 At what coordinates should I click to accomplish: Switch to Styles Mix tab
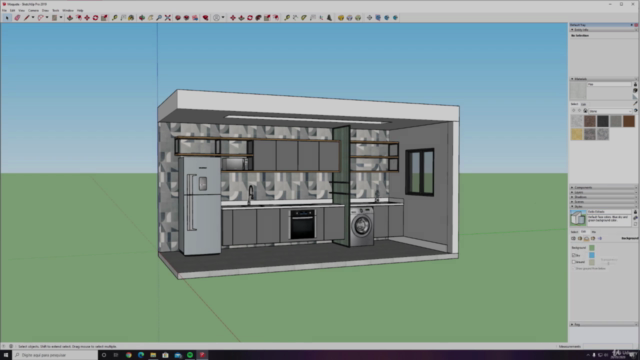[x=593, y=232]
